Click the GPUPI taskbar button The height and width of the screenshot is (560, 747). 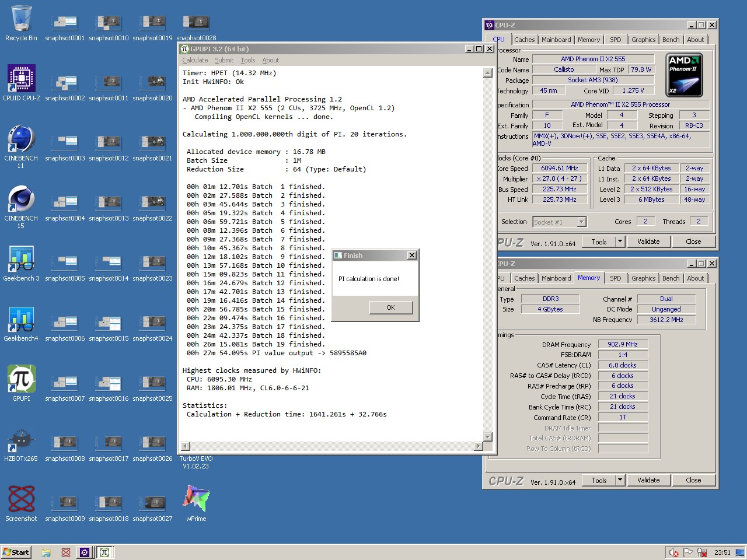[104, 552]
